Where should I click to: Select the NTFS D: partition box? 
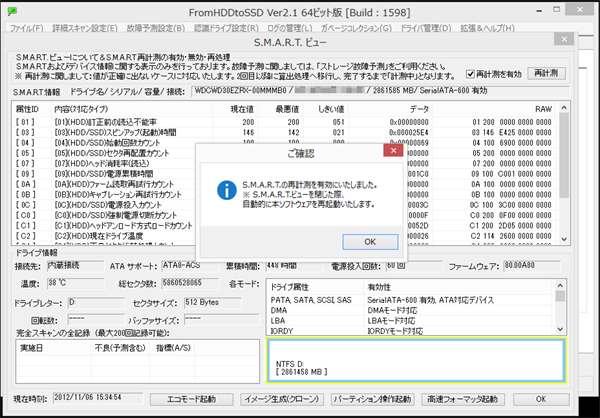click(416, 361)
